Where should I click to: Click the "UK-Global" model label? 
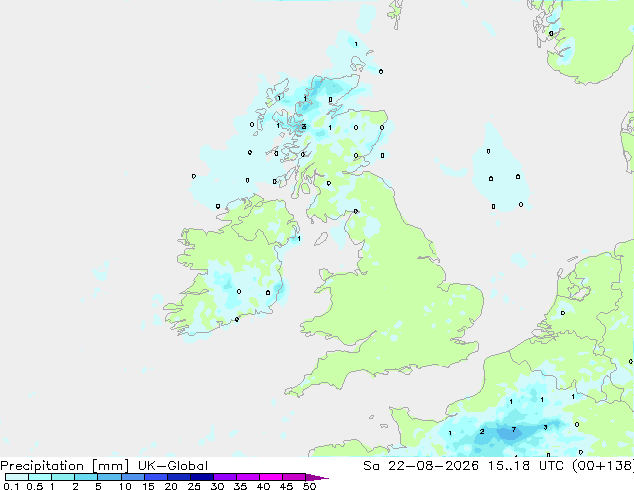pyautogui.click(x=173, y=466)
